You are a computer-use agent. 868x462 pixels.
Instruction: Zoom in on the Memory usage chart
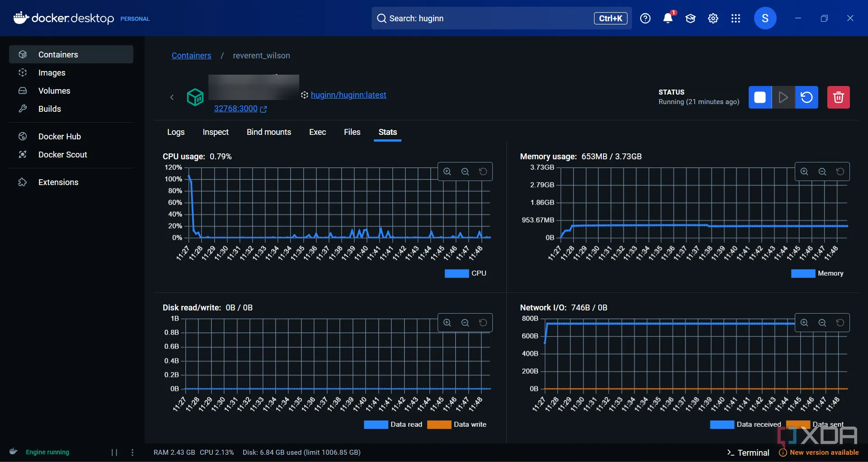point(804,171)
